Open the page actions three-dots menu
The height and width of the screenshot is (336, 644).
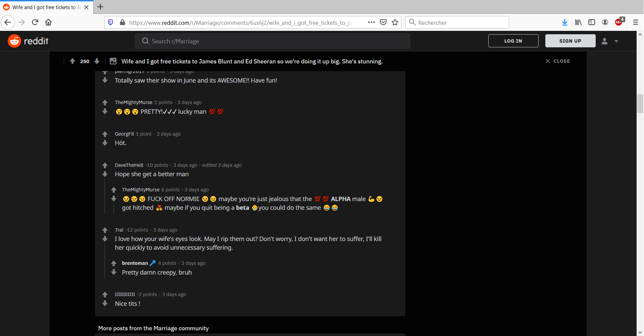(x=371, y=22)
